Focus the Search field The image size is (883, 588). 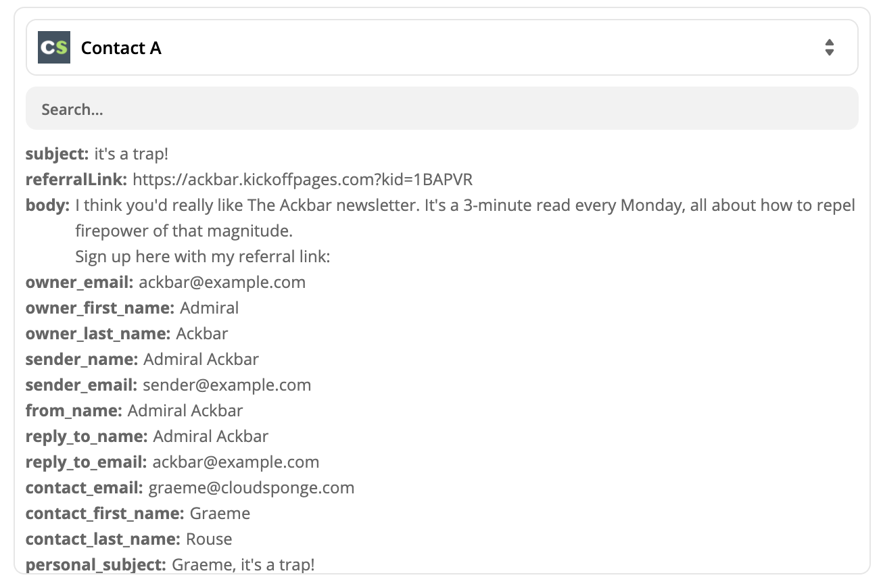pyautogui.click(x=441, y=109)
